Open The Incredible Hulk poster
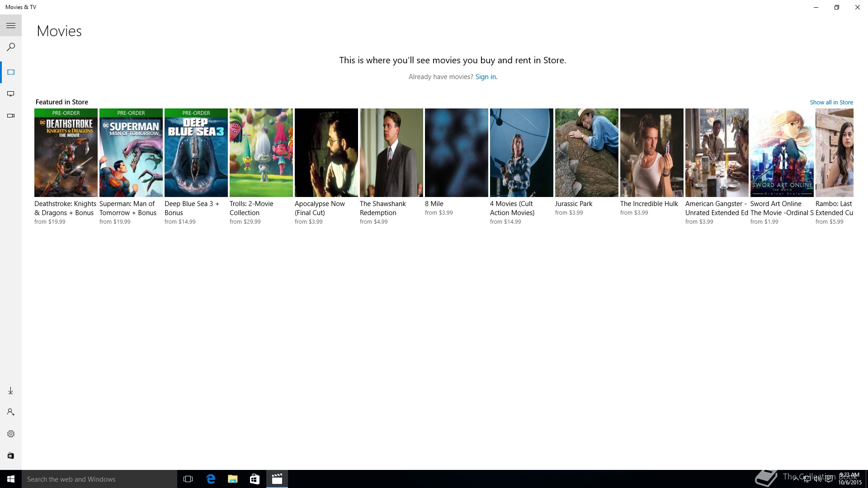Screen dimensions: 868x488 pyautogui.click(x=652, y=153)
